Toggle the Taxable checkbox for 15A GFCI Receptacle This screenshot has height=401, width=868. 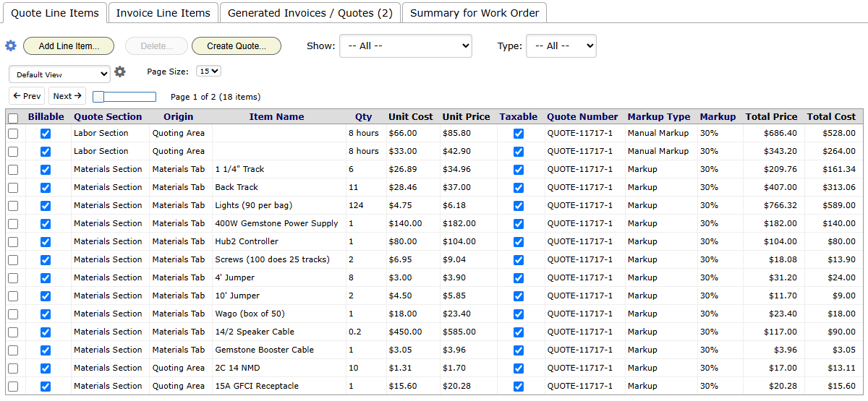[x=518, y=387]
